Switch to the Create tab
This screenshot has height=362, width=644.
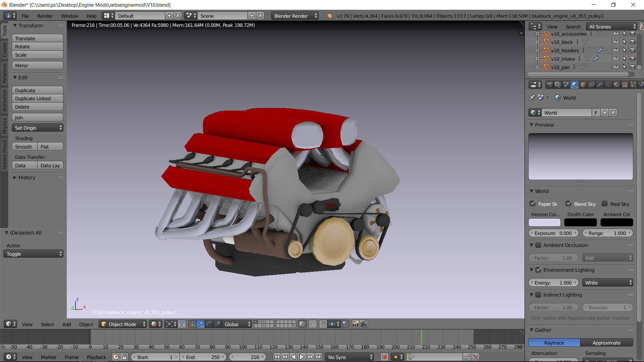(4, 50)
